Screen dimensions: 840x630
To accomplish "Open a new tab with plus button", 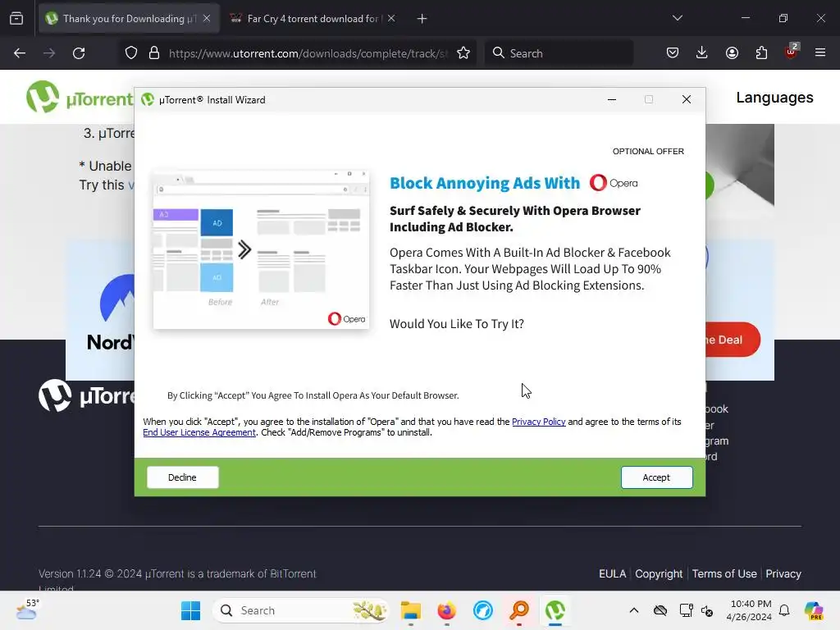I will [x=422, y=19].
